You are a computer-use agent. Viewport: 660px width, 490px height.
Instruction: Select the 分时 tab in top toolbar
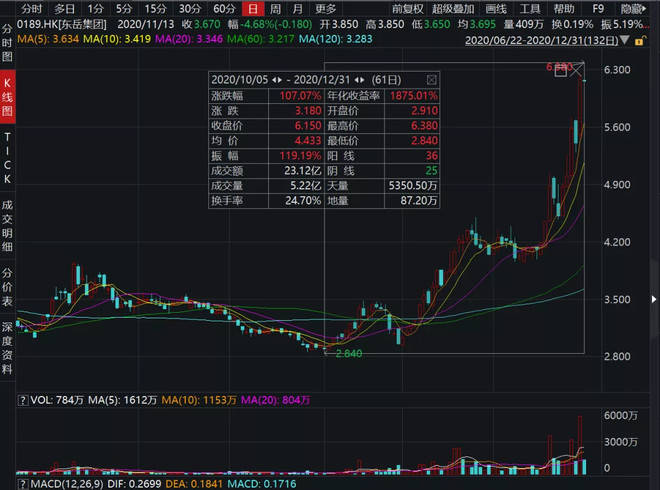tap(31, 8)
